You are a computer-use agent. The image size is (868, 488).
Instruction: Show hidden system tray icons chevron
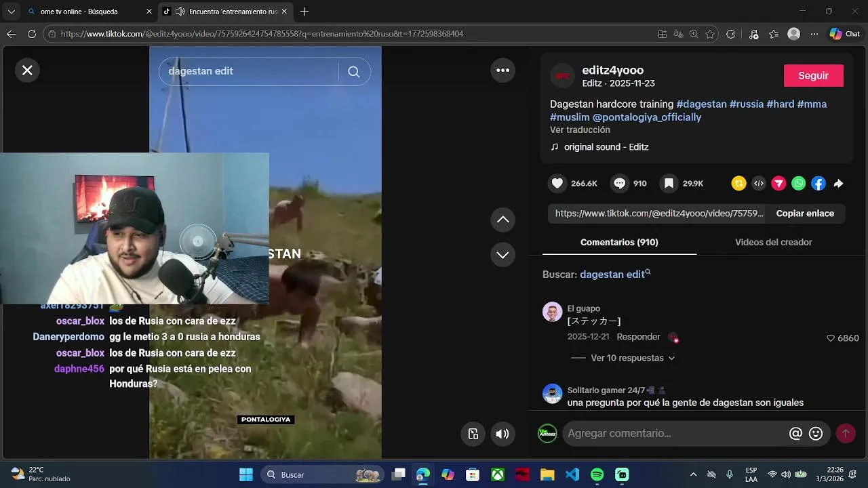(693, 474)
